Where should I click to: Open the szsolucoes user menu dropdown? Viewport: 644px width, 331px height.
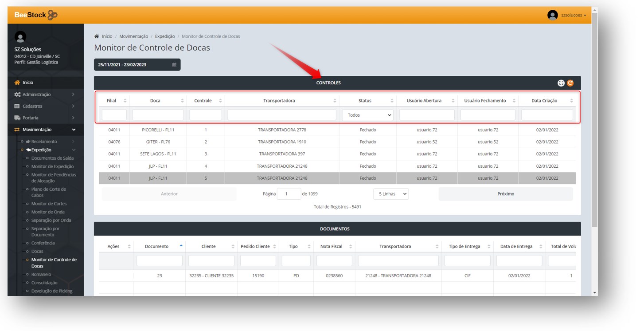pos(574,15)
